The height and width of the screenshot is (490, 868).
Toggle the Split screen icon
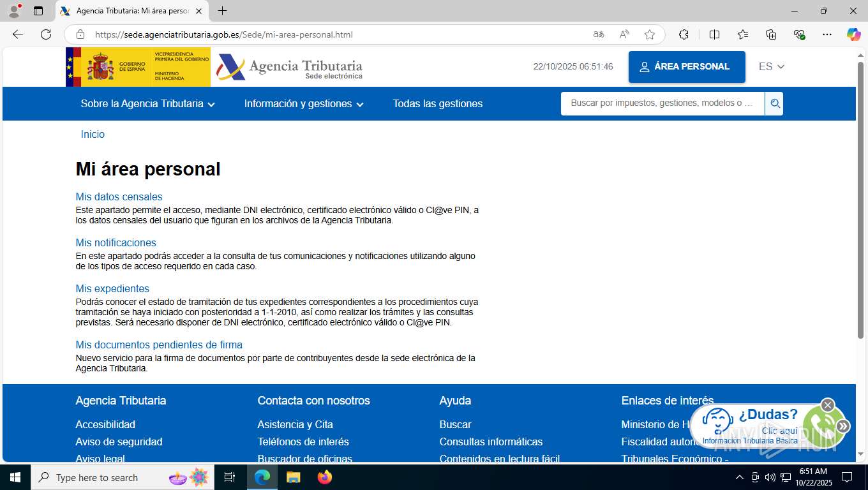[714, 34]
